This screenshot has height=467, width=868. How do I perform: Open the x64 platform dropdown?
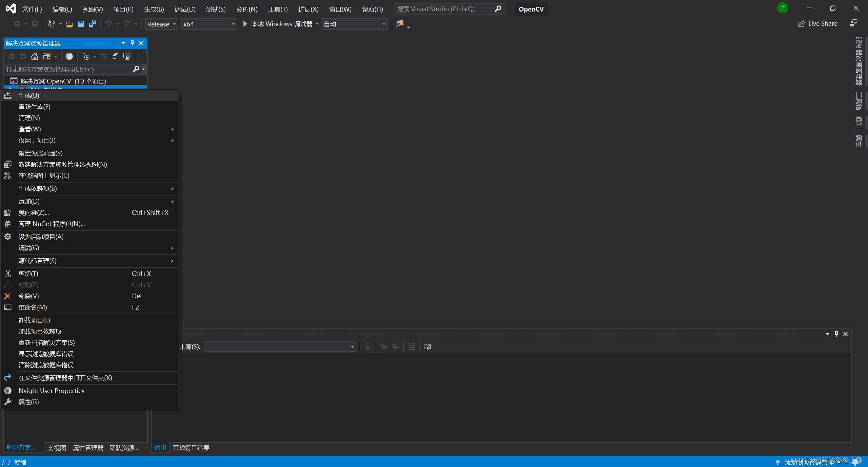coord(209,24)
